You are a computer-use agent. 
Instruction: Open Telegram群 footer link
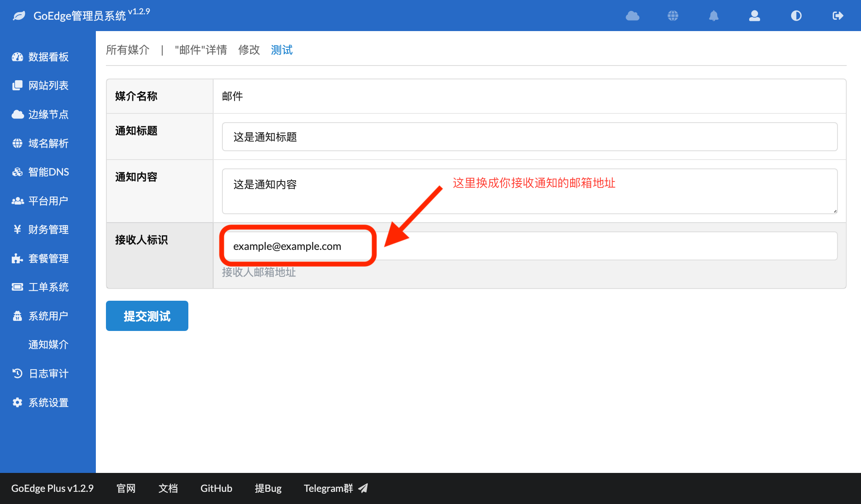[328, 488]
